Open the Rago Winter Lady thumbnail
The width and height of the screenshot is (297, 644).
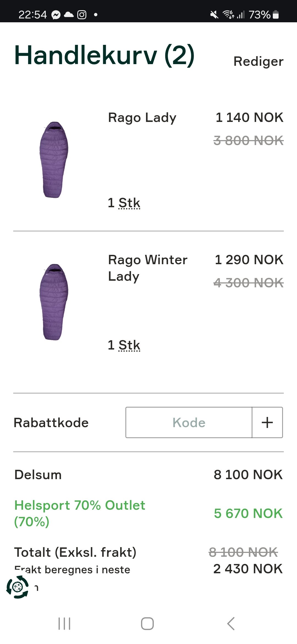[x=54, y=302]
